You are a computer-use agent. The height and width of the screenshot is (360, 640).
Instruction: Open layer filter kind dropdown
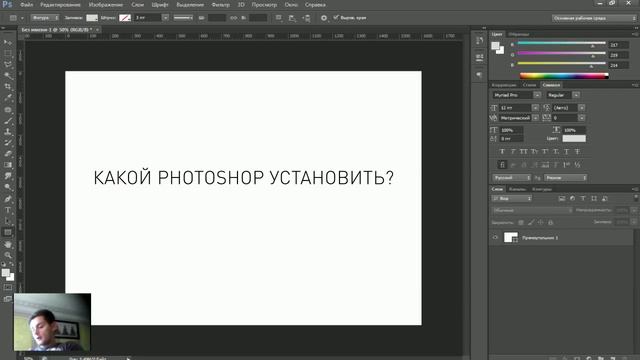(x=512, y=198)
